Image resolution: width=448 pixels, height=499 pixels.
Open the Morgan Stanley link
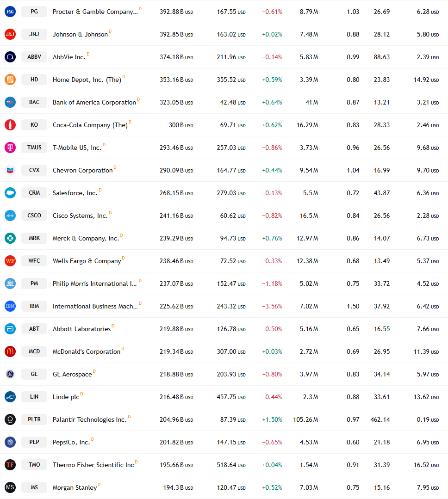75,487
